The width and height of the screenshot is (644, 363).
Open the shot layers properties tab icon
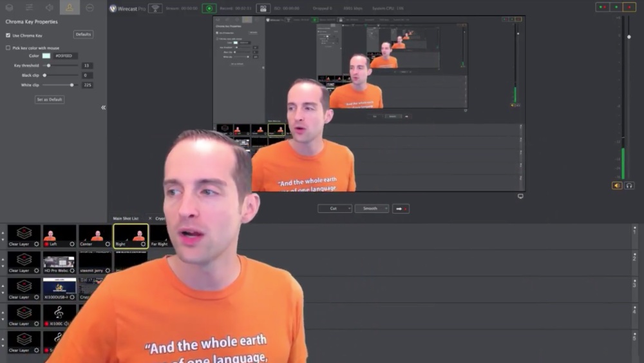pos(9,7)
